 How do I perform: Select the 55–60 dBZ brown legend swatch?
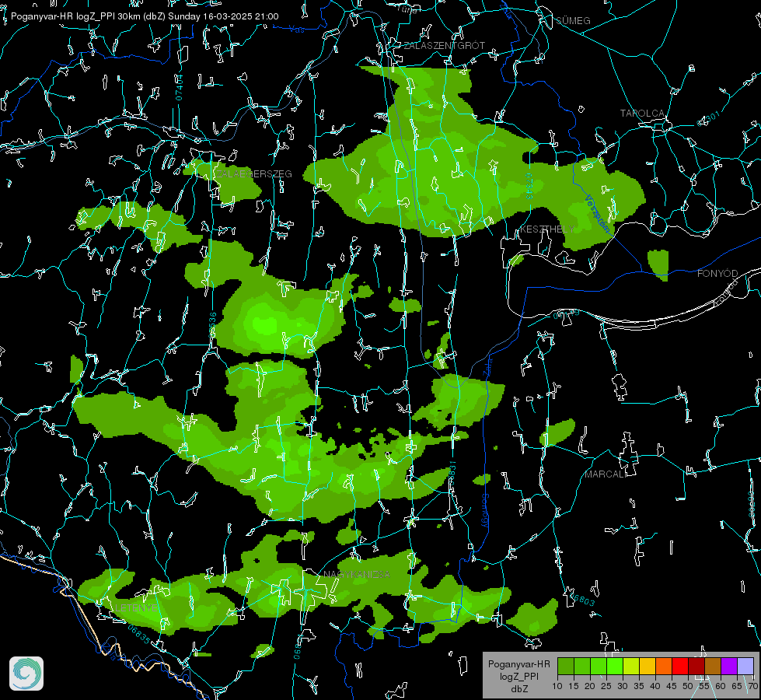(713, 666)
